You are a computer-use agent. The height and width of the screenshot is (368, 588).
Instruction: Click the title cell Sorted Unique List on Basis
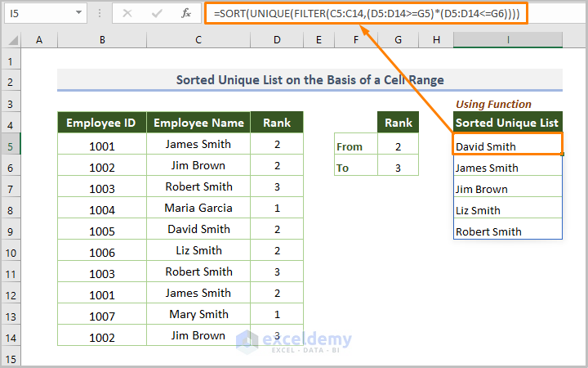tap(310, 80)
